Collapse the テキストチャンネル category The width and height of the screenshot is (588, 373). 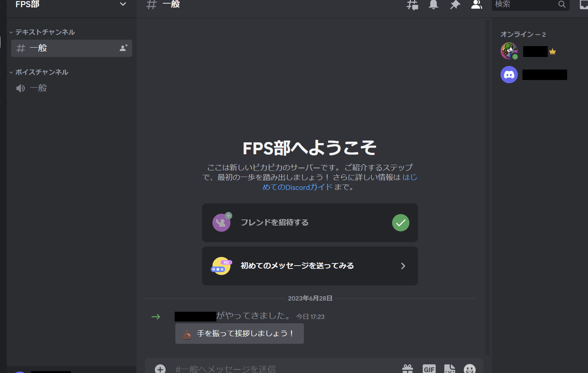(x=42, y=32)
